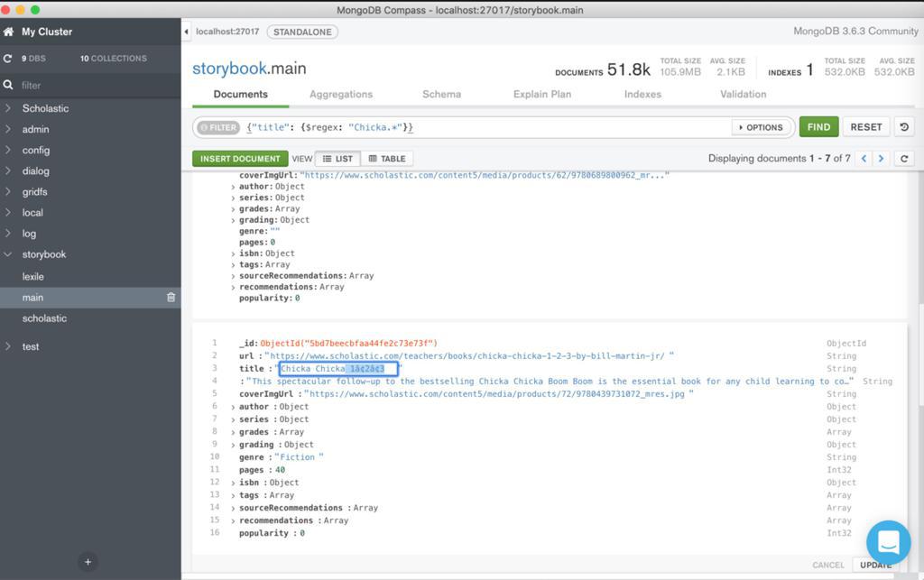
Task: Collapse sidebar arrow next to localhost:27017
Action: (186, 32)
